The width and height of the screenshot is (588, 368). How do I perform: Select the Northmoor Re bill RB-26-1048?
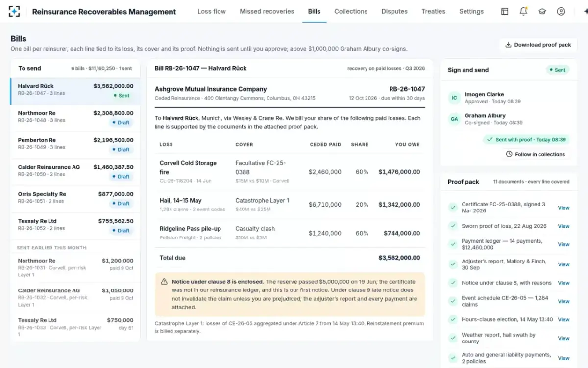tap(75, 118)
